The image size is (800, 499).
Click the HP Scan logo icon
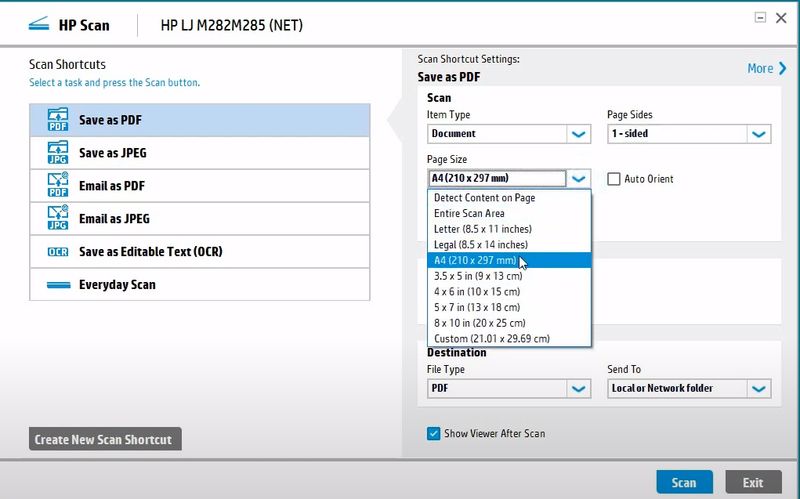[x=39, y=24]
